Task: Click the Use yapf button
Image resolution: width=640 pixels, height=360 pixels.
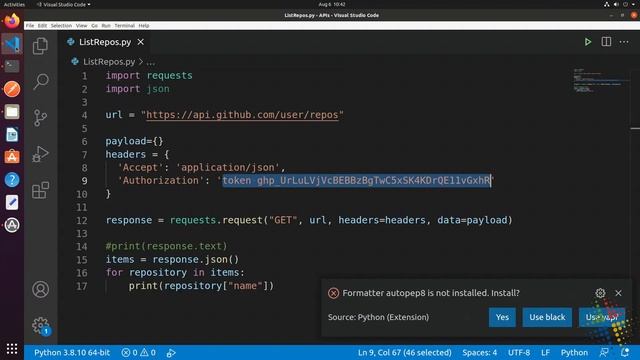Action: [602, 317]
